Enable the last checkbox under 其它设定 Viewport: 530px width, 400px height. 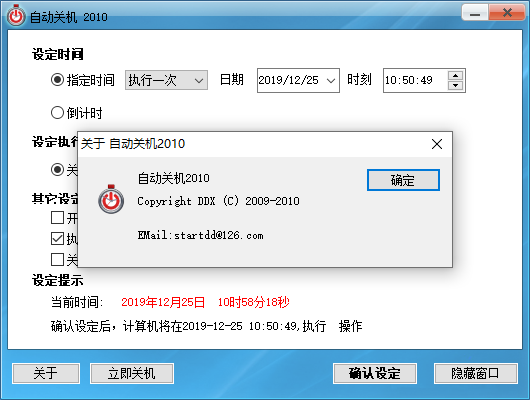pyautogui.click(x=57, y=260)
